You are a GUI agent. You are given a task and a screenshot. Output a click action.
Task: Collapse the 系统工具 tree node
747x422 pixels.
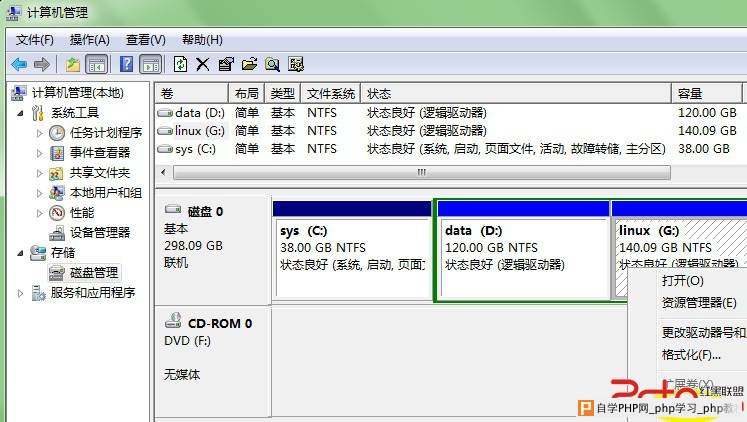tap(20, 113)
